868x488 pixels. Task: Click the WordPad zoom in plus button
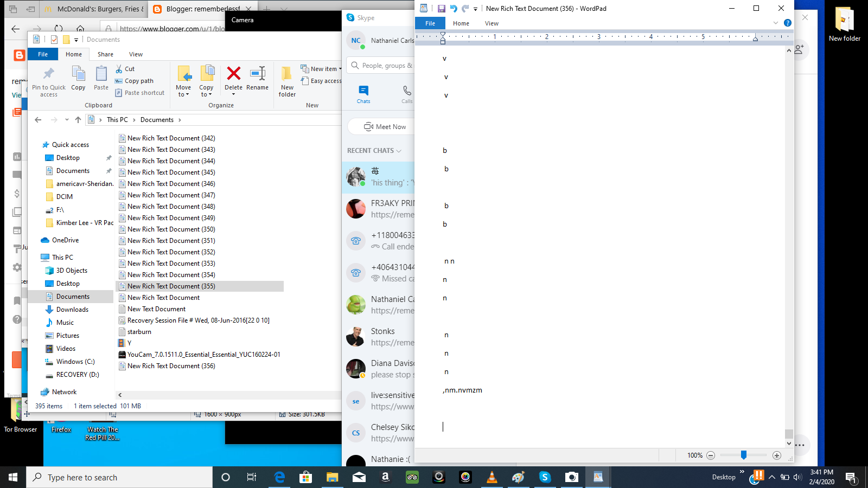[x=777, y=455]
